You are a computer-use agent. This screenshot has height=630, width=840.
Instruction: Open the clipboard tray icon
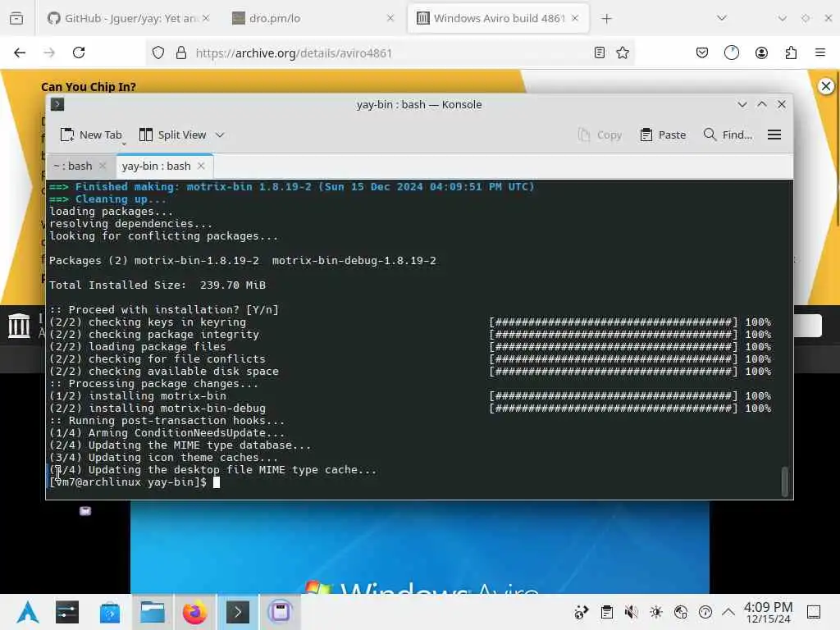point(607,612)
